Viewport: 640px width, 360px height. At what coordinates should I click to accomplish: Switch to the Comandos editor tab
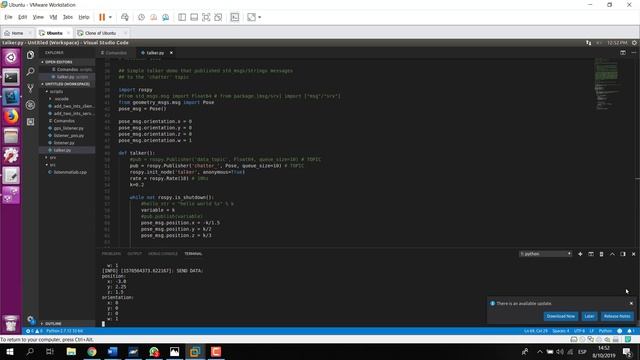click(x=116, y=53)
